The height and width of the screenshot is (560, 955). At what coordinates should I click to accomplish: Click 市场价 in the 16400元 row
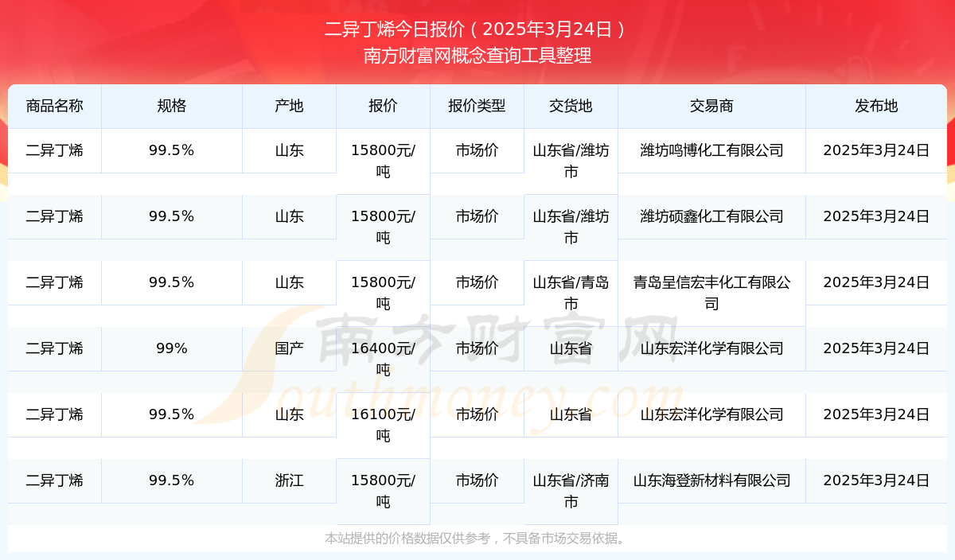pos(477,348)
